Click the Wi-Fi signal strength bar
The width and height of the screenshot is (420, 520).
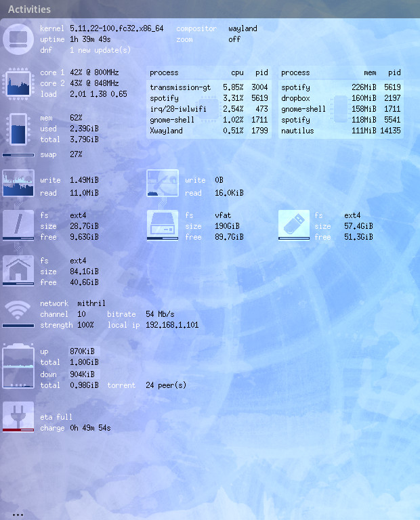point(18,326)
